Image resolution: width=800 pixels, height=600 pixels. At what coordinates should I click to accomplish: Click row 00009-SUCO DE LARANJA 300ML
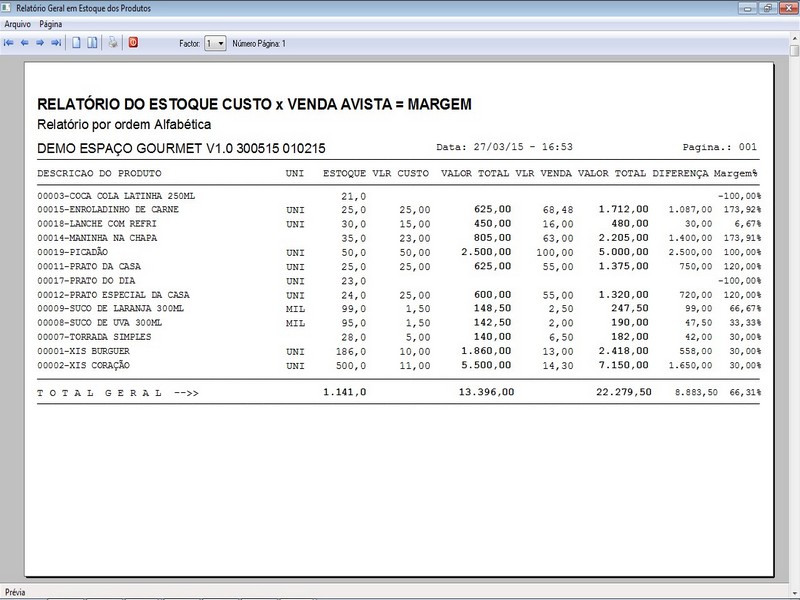point(399,309)
